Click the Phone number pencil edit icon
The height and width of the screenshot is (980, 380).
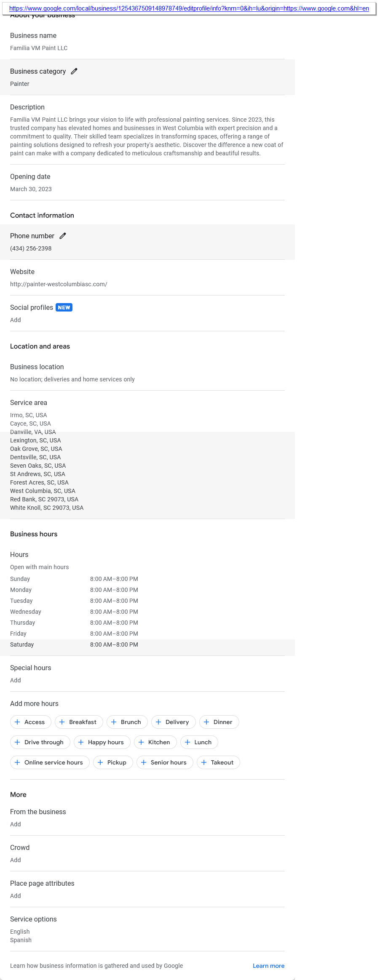tap(63, 236)
